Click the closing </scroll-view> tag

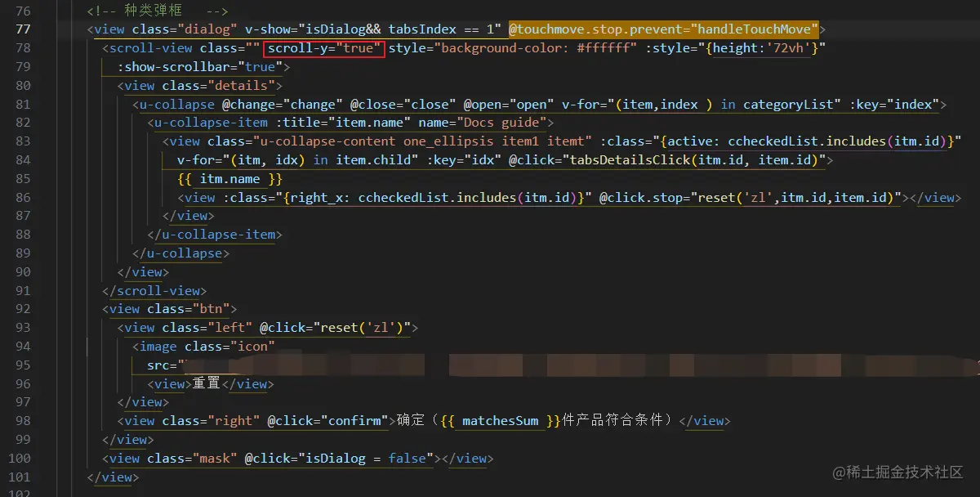coord(154,291)
